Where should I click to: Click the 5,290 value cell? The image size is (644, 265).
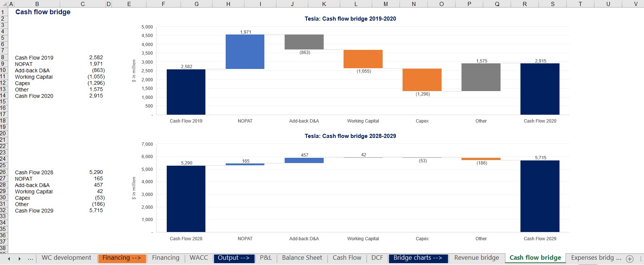(96, 172)
